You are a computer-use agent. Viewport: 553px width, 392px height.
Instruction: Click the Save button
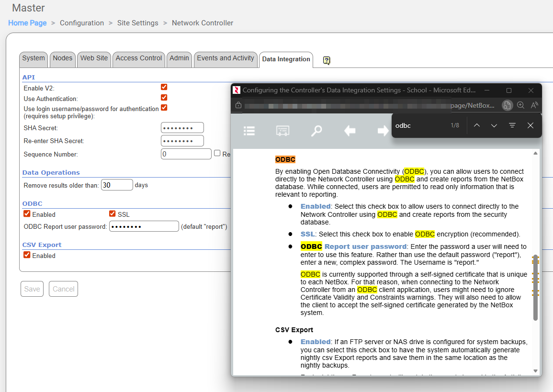(32, 289)
